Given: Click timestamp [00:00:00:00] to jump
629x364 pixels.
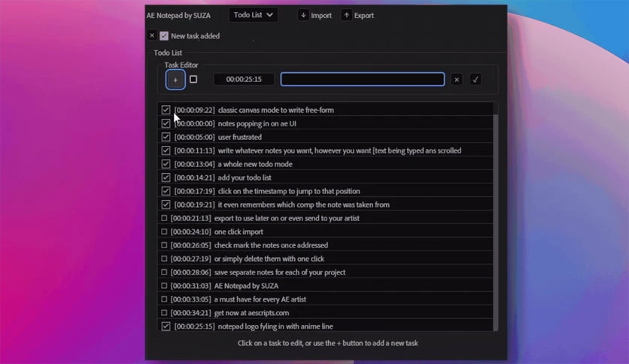Looking at the screenshot, I should coord(195,123).
